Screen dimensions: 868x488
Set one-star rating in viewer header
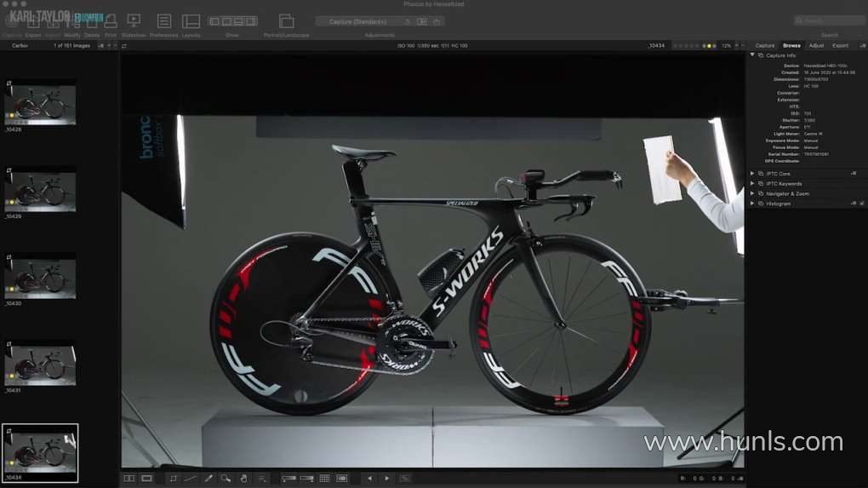click(x=674, y=46)
